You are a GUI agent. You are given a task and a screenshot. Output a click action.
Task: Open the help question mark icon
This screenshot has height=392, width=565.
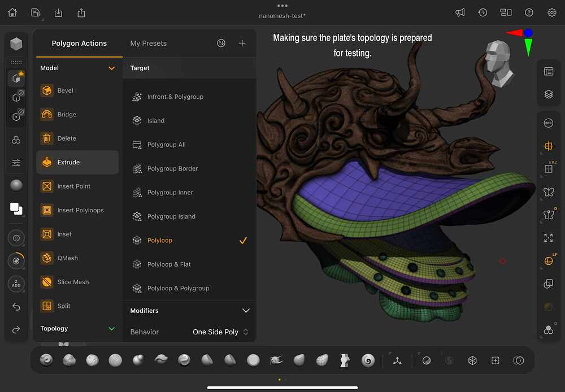(x=529, y=12)
